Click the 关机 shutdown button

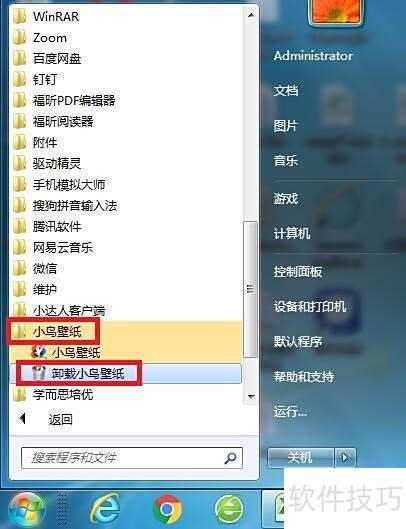point(301,458)
